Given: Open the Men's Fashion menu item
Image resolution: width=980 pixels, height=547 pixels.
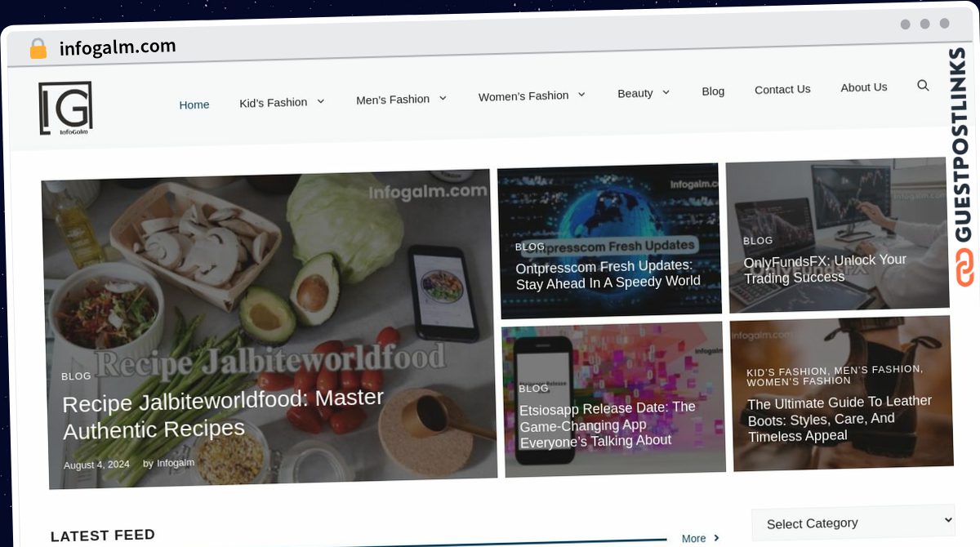Looking at the screenshot, I should tap(393, 99).
